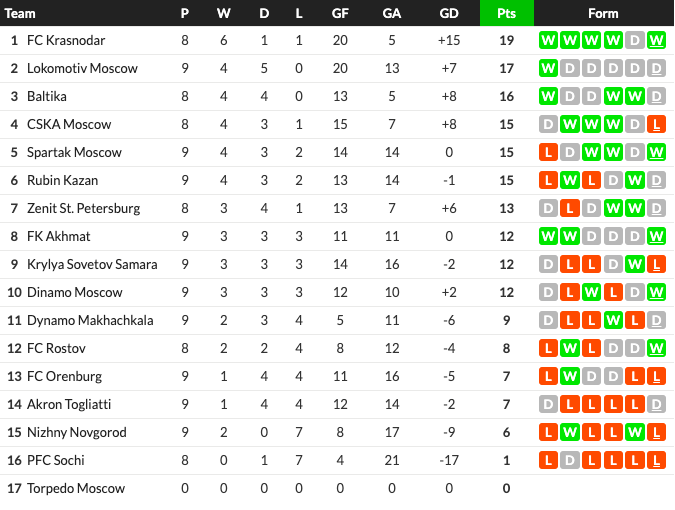Sort table by the Pts column header

tap(507, 13)
